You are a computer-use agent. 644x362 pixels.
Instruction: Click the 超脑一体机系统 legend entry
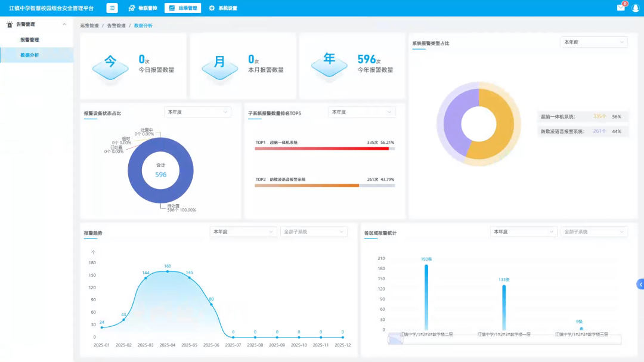coord(558,117)
